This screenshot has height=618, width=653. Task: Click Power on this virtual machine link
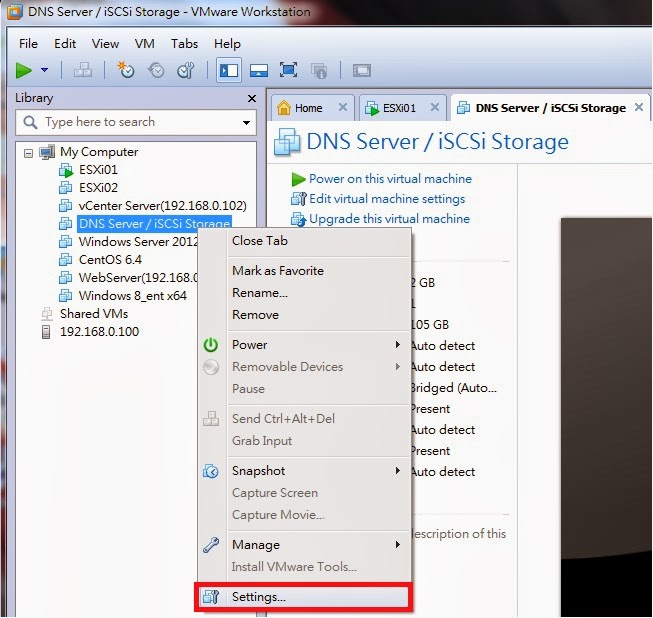tap(390, 179)
